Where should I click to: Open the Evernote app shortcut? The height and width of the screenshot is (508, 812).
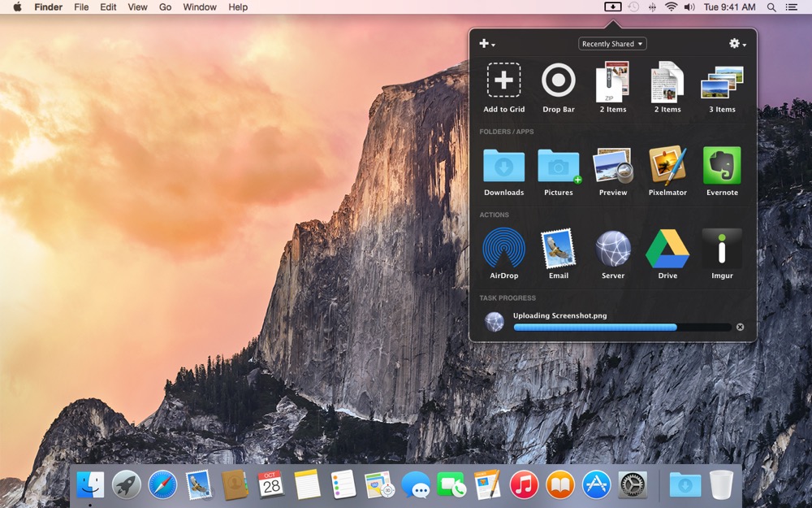pyautogui.click(x=722, y=166)
